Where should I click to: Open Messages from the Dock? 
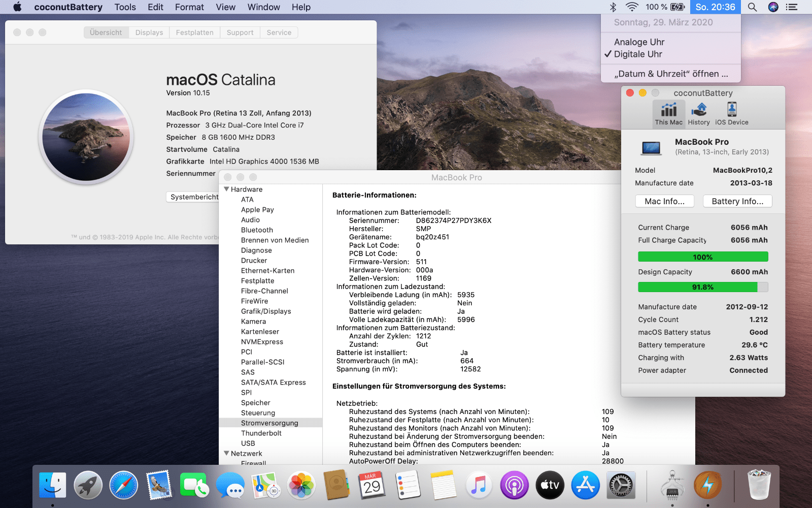[x=230, y=485]
